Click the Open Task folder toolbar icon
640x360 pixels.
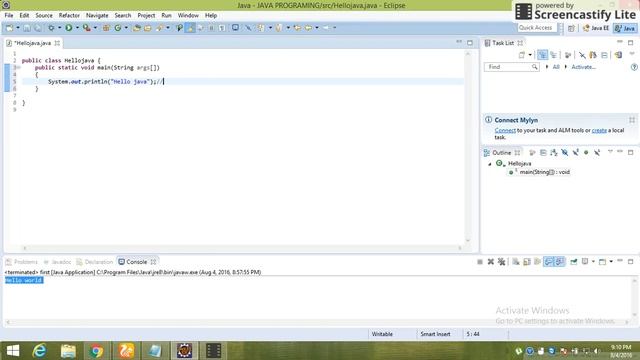click(148, 28)
